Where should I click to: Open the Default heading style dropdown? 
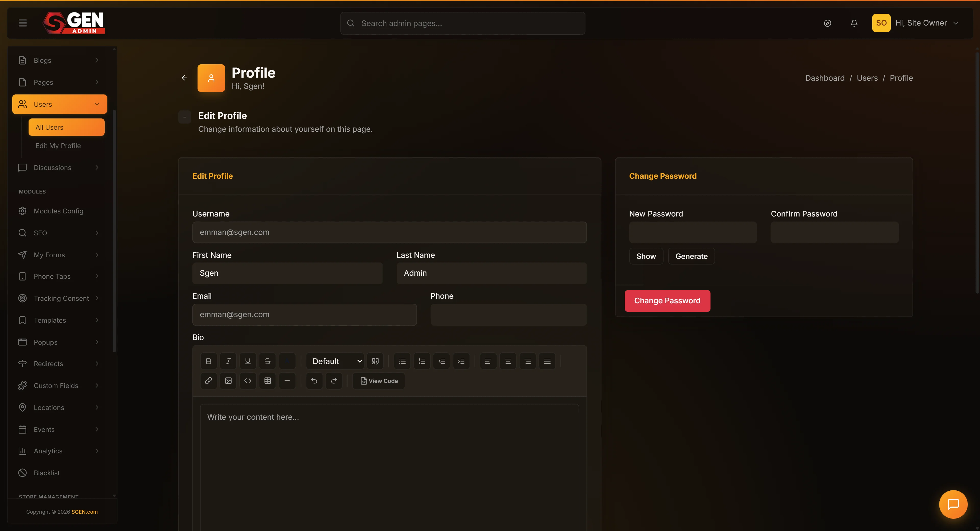[335, 361]
